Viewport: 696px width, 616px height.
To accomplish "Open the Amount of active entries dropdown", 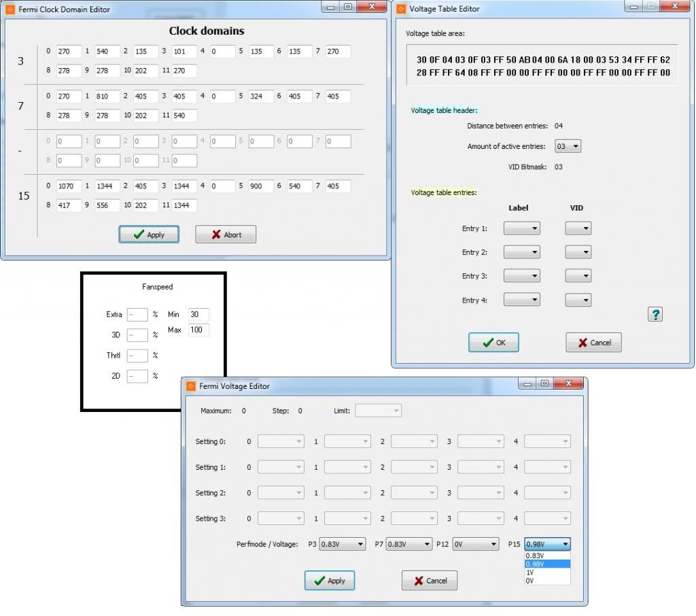I will point(568,146).
